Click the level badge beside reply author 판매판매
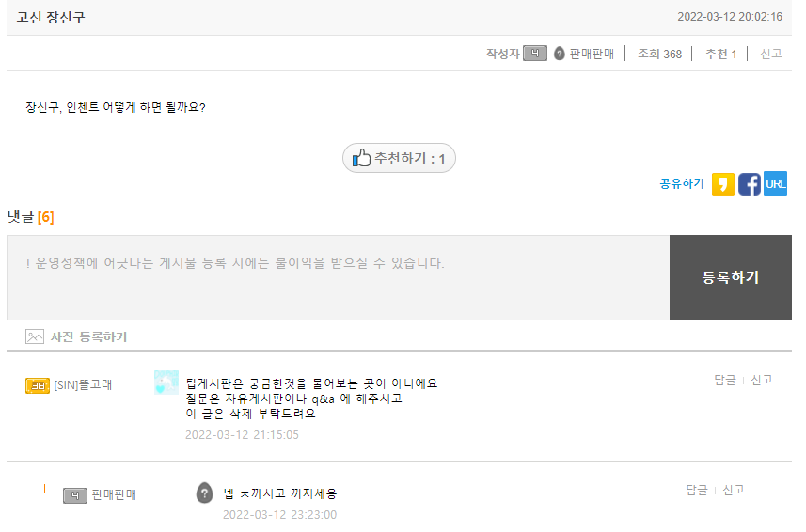 point(75,495)
